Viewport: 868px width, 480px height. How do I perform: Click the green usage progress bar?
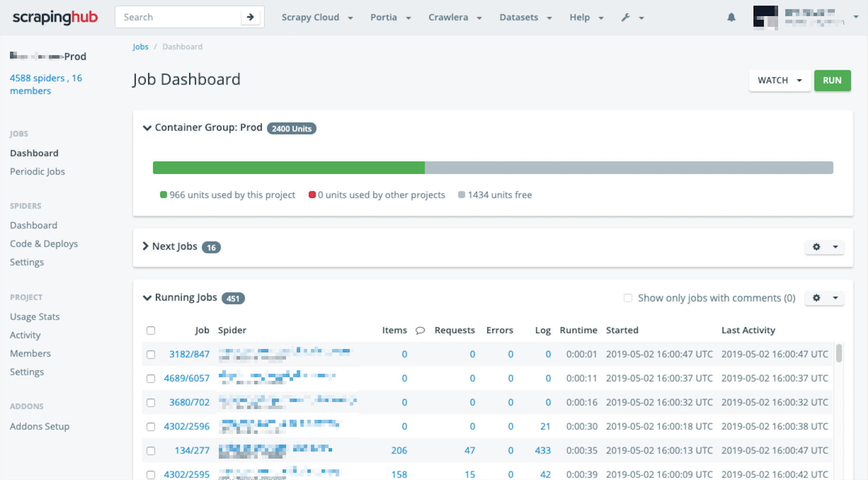pos(289,168)
